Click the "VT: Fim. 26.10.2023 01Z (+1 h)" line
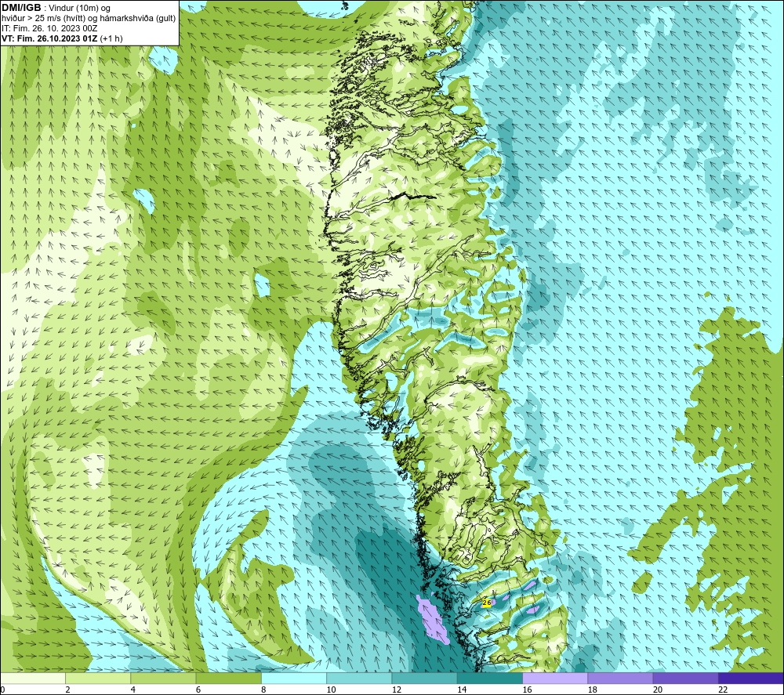The width and height of the screenshot is (784, 695). click(62, 38)
